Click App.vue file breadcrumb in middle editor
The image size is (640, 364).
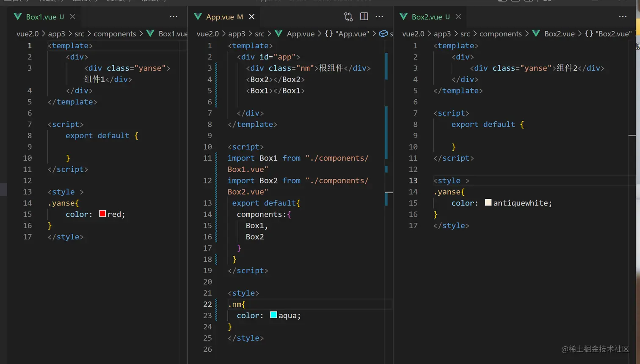click(x=301, y=34)
